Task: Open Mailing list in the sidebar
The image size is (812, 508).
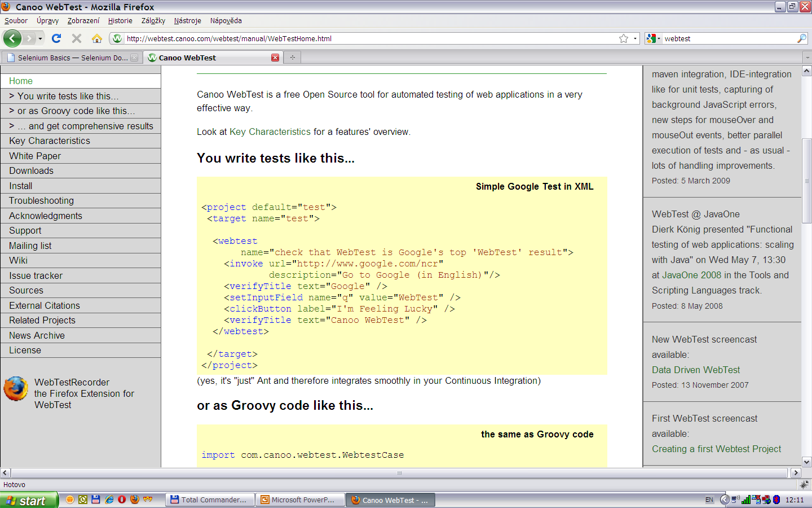Action: [x=81, y=246]
